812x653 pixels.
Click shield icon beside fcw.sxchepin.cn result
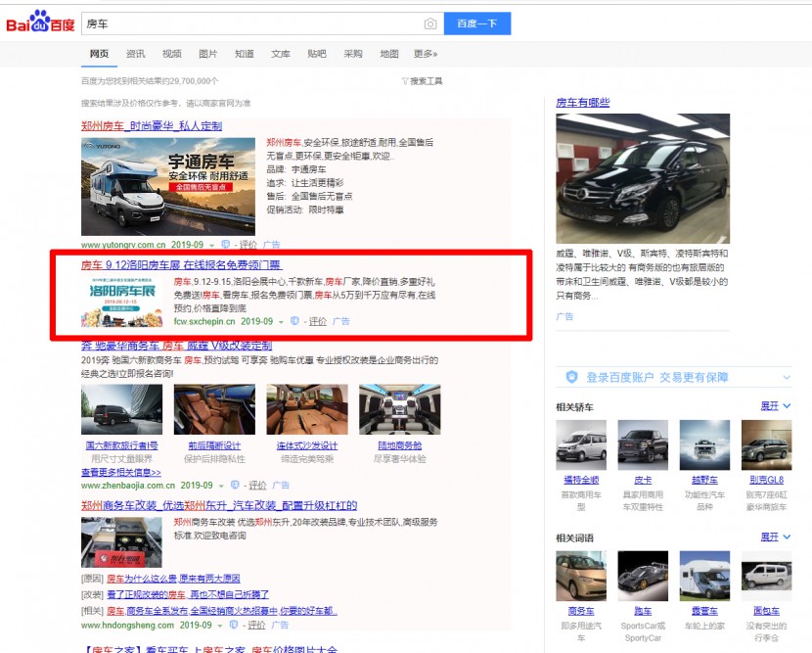click(x=295, y=321)
